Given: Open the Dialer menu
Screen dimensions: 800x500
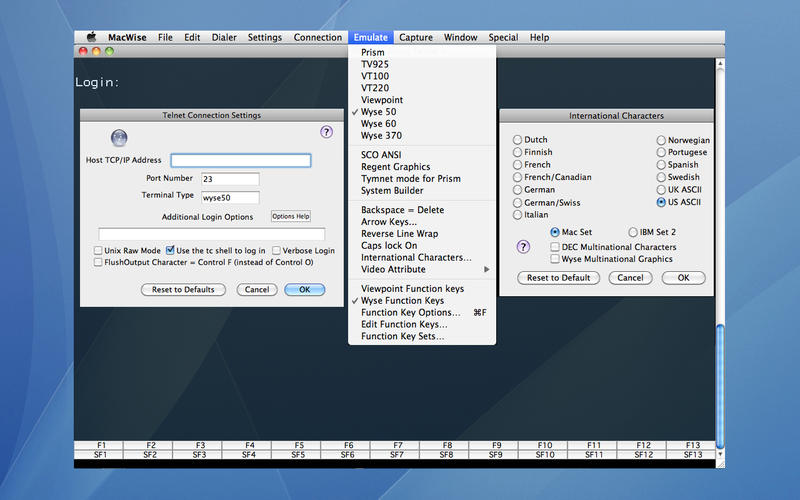Looking at the screenshot, I should (224, 37).
